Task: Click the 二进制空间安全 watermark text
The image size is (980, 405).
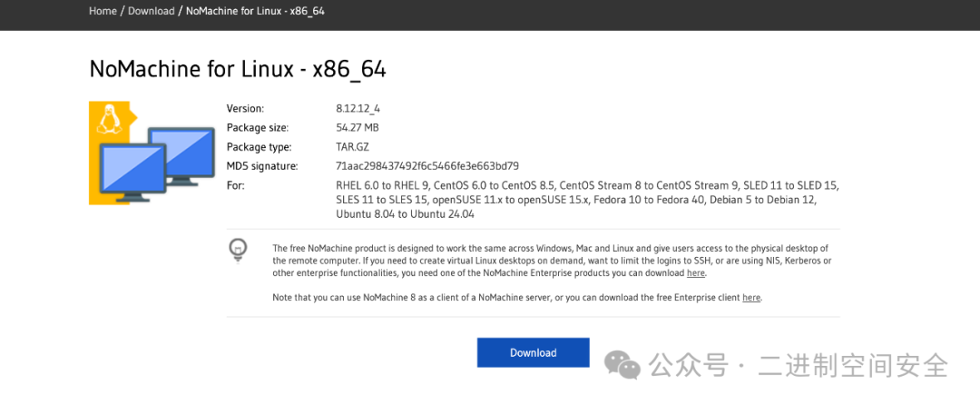Action: tap(853, 366)
